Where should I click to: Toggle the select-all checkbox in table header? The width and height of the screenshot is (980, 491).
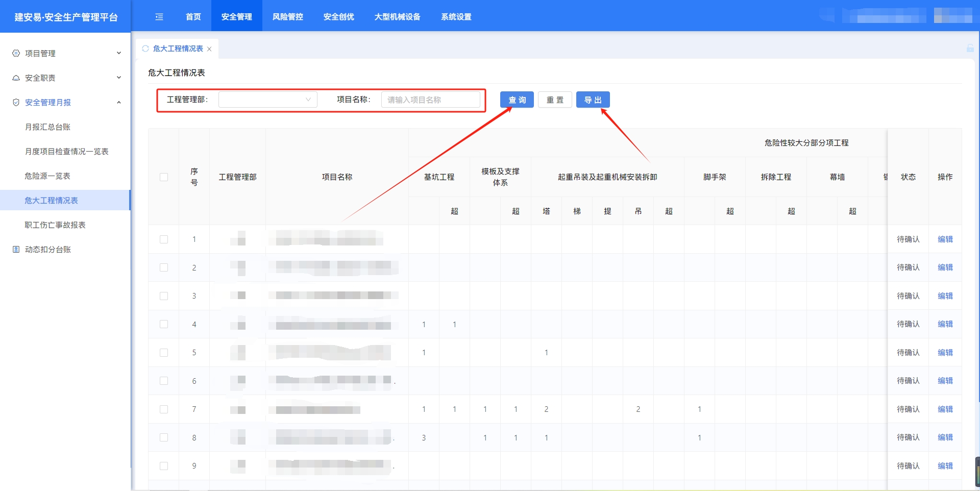tap(164, 177)
